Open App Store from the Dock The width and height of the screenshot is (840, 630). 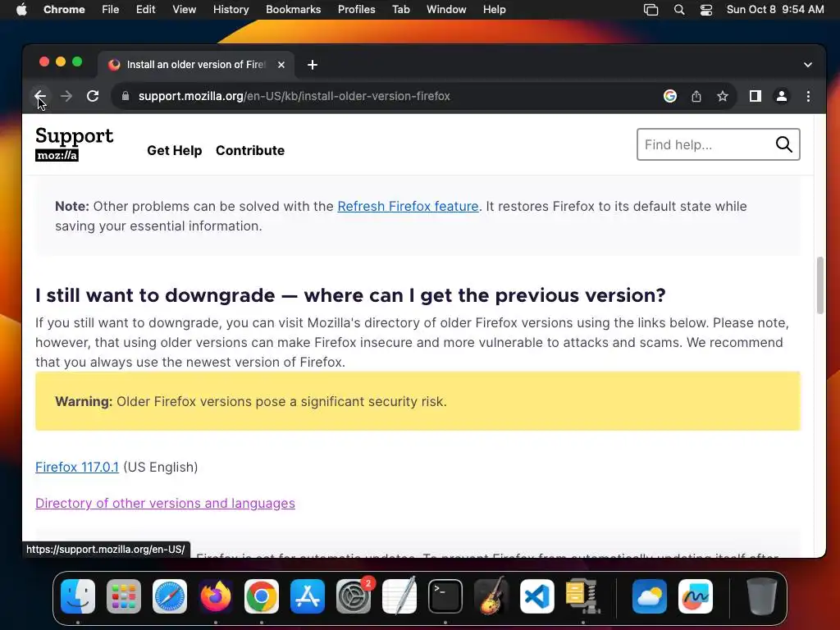(308, 596)
